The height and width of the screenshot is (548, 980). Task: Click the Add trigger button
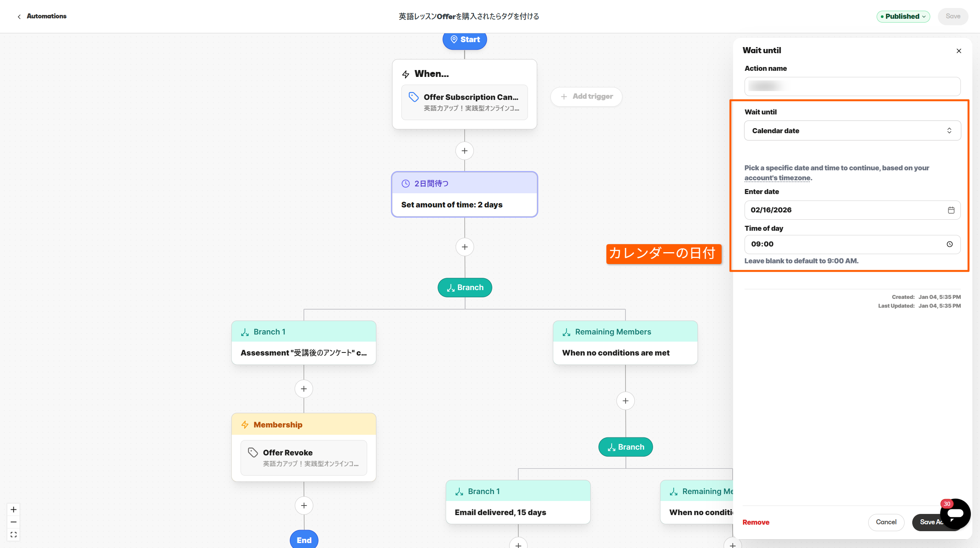pyautogui.click(x=586, y=96)
